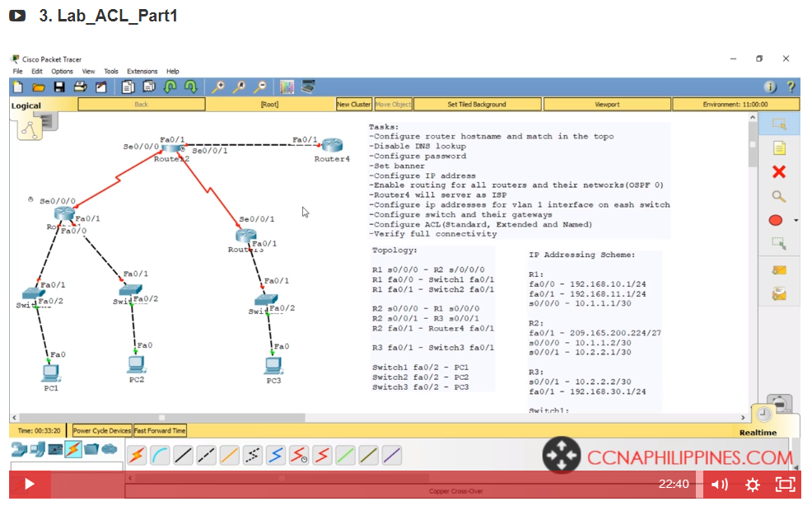Viewport: 812px width, 506px height.
Task: Choose Components category icon
Action: point(55,449)
